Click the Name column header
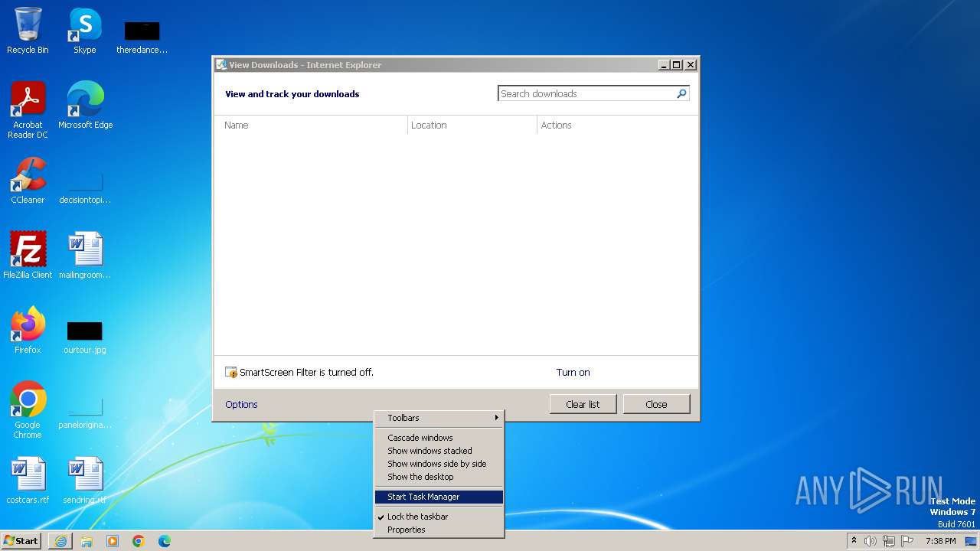Image resolution: width=980 pixels, height=551 pixels. 311,125
